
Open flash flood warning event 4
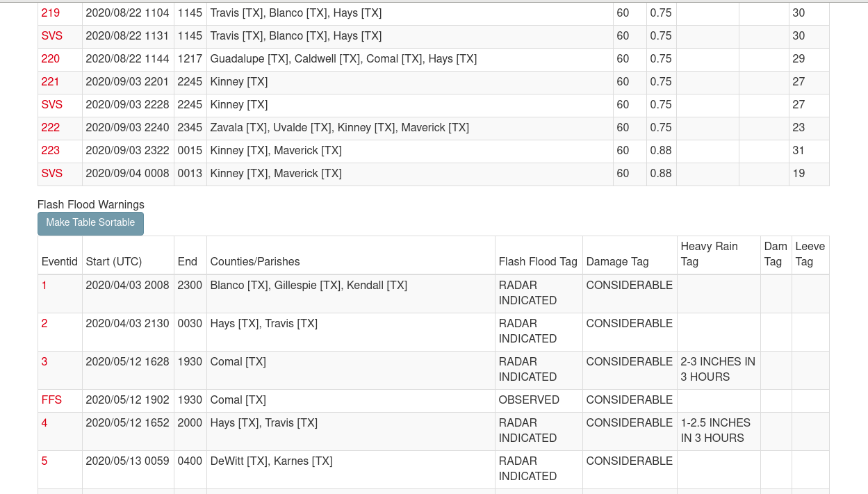(44, 423)
